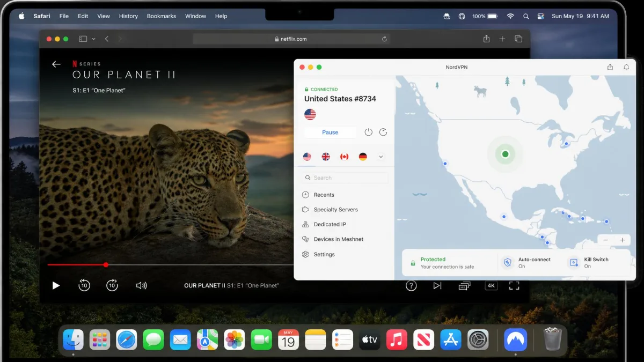Image resolution: width=644 pixels, height=362 pixels.
Task: Toggle Safari sidebar button
Action: click(83, 39)
